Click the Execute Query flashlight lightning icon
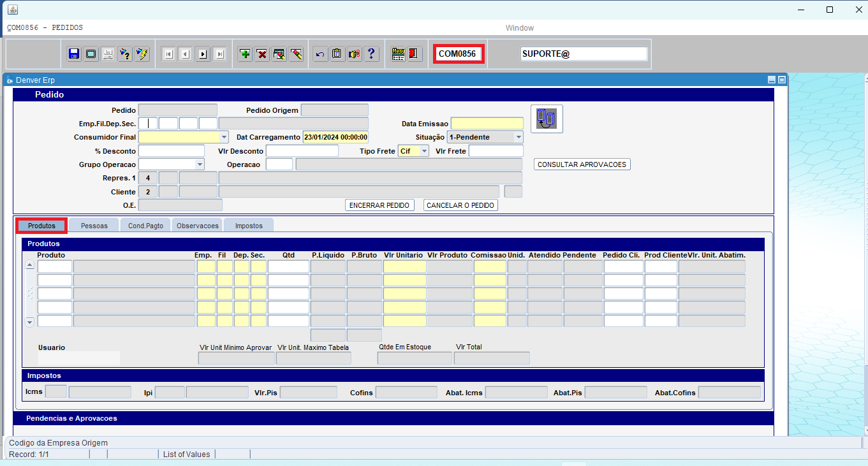The image size is (868, 466). click(142, 54)
